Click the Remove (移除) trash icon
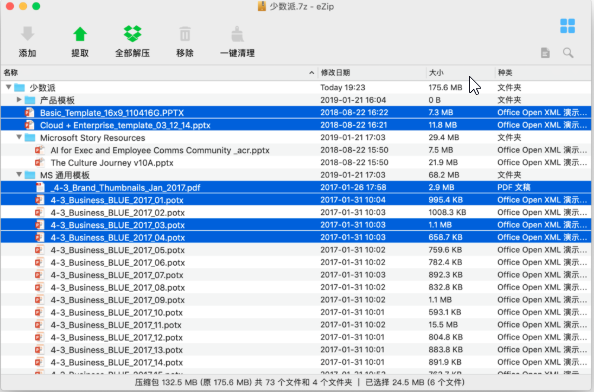The height and width of the screenshot is (392, 594). (x=185, y=34)
